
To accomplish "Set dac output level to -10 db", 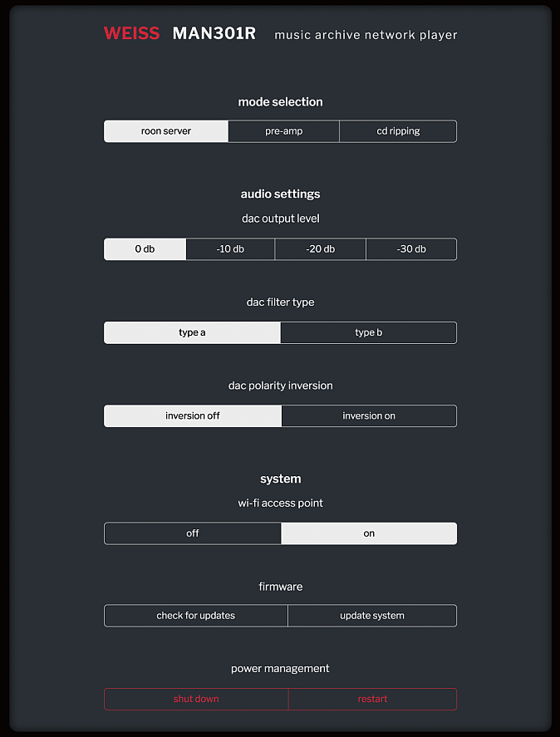I will 230,249.
